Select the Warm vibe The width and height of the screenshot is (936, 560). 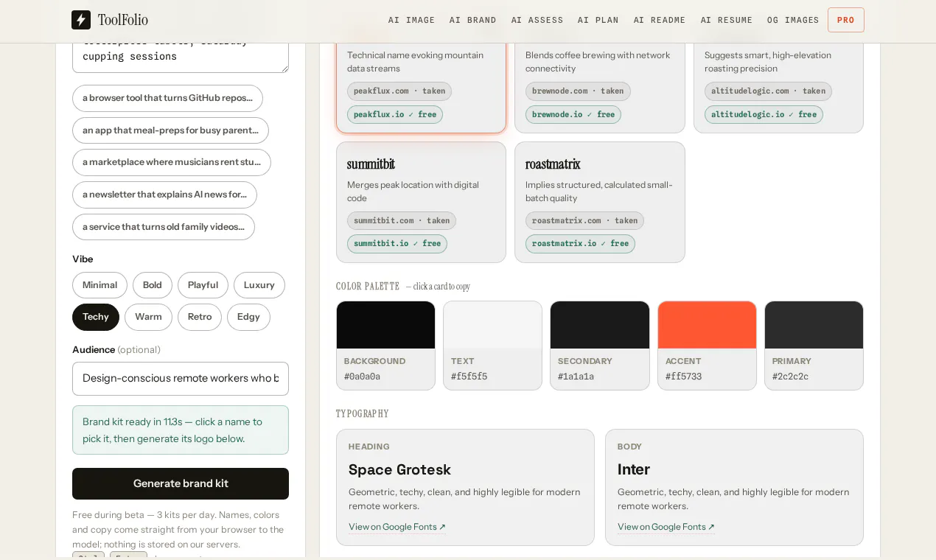tap(148, 317)
